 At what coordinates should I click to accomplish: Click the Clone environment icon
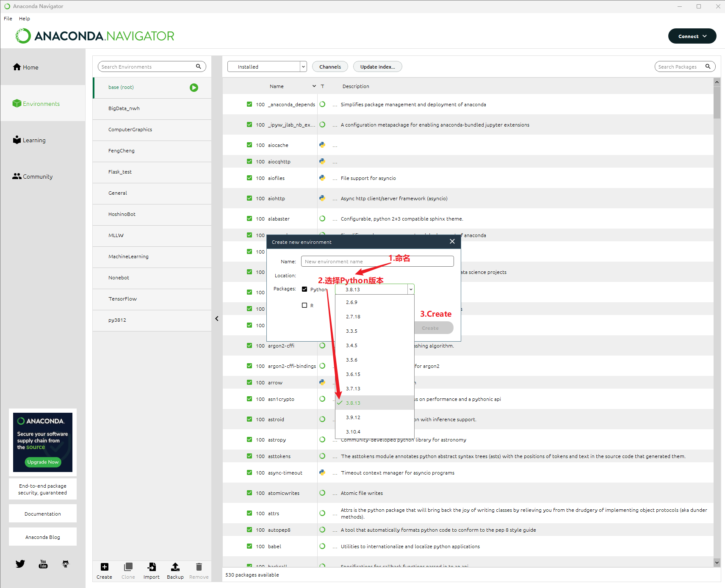point(128,567)
